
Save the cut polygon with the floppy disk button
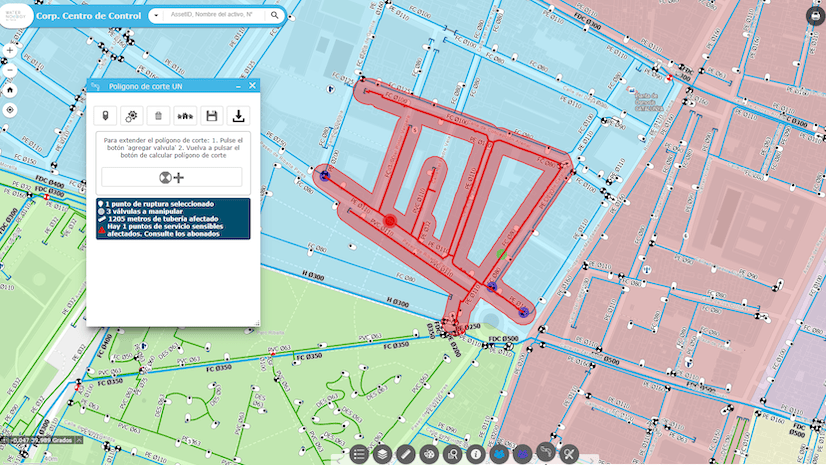click(x=212, y=116)
